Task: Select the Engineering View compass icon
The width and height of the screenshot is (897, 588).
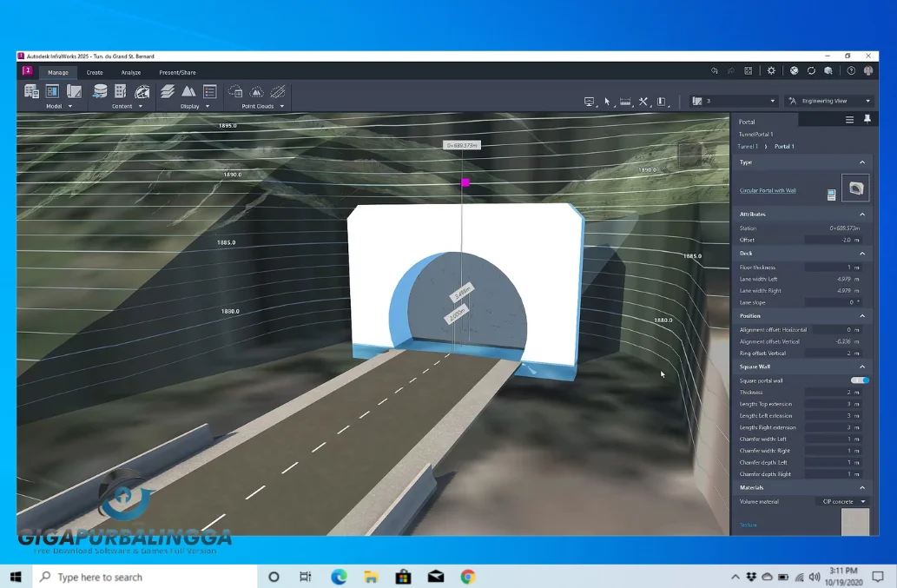Action: (x=793, y=102)
